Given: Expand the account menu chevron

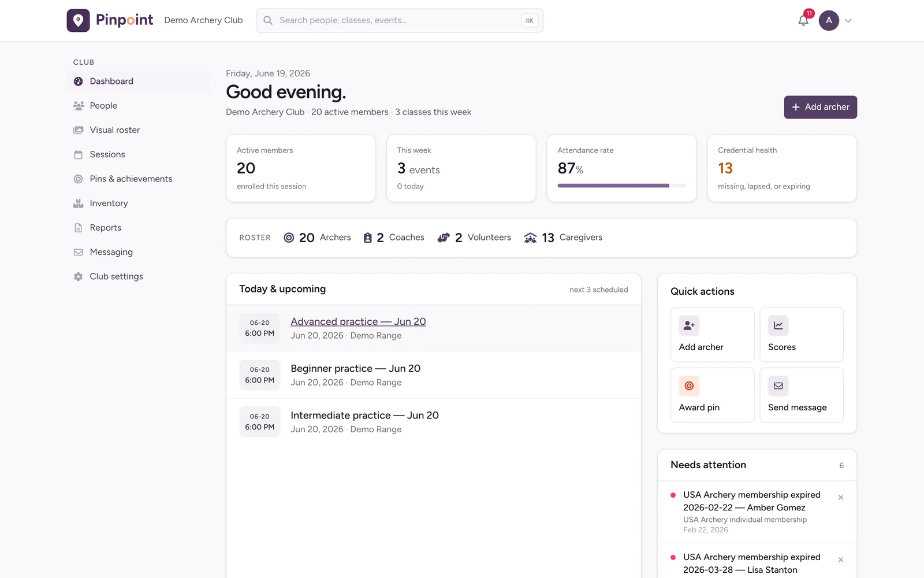Looking at the screenshot, I should click(848, 20).
